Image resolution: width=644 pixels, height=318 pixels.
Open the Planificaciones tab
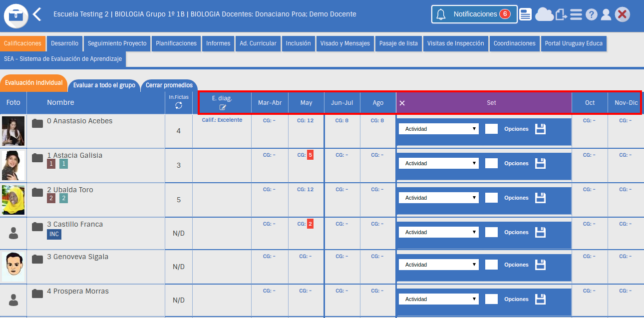tap(176, 43)
